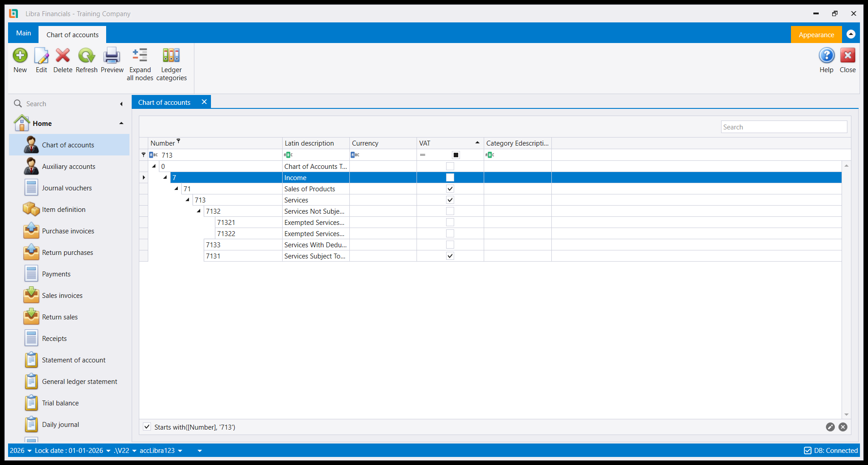
Task: Collapse the Home sidebar group
Action: [121, 123]
